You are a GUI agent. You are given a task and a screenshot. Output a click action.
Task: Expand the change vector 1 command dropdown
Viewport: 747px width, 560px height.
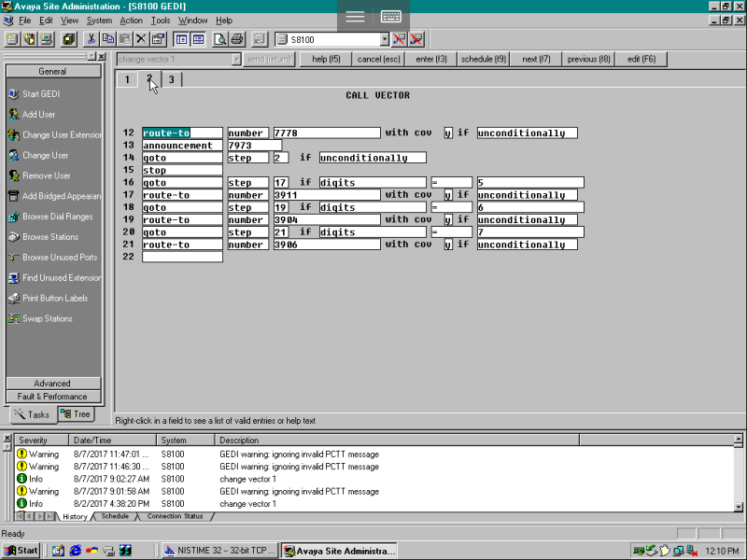(x=236, y=59)
